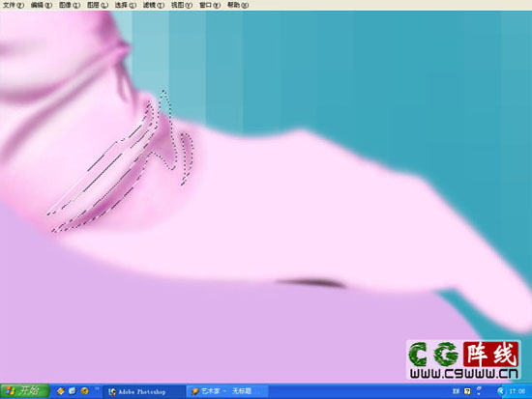Click the yellow question mark tray icon
The image size is (532, 399).
pos(467,391)
